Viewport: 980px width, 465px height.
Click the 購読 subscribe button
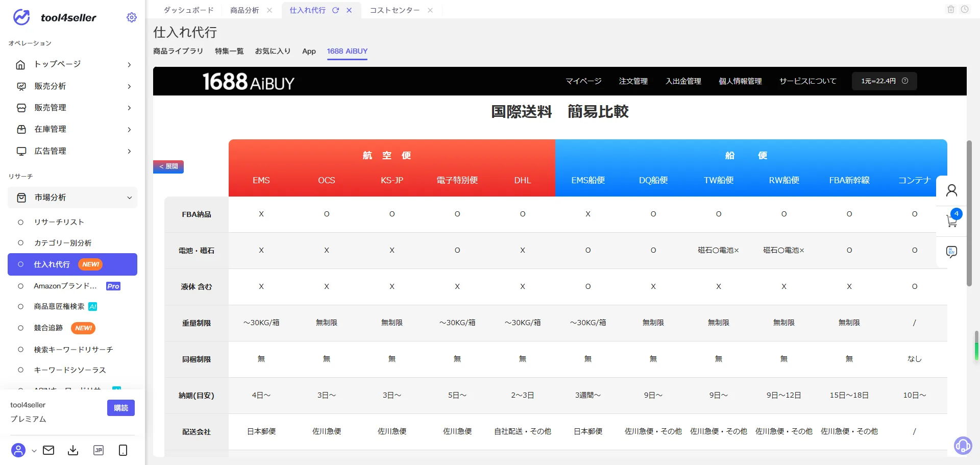[121, 408]
